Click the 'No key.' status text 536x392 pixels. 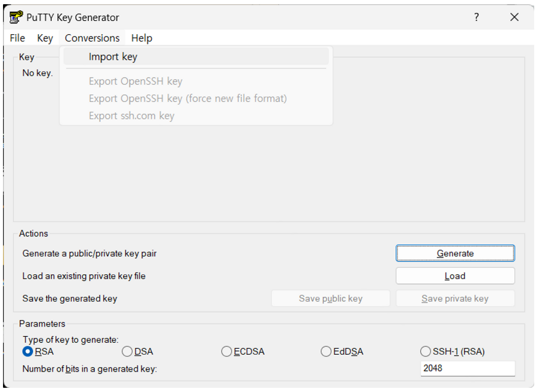click(38, 73)
